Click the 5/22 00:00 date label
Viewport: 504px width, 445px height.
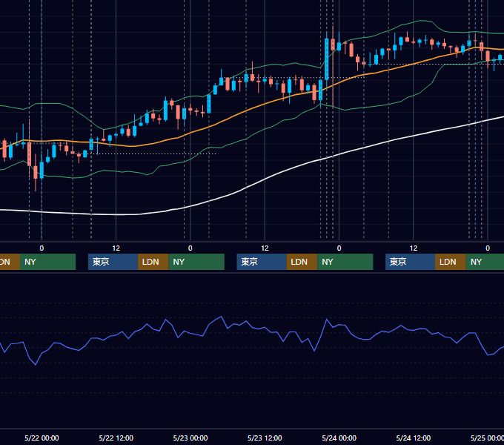[42, 438]
